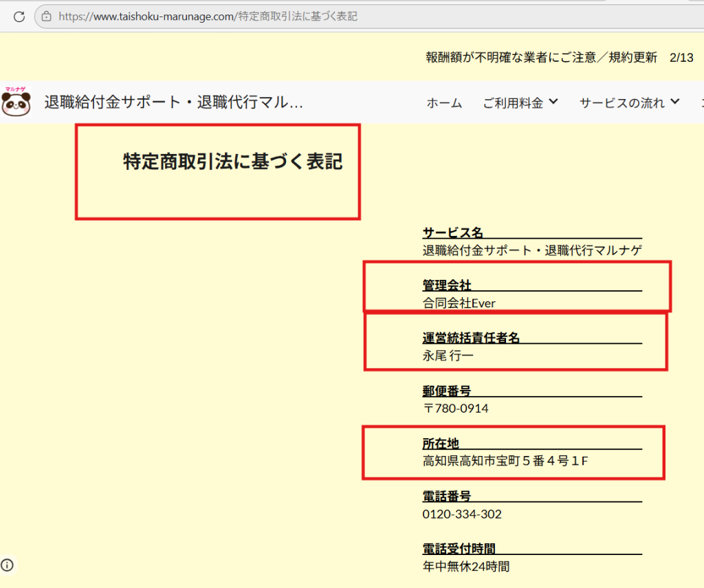This screenshot has width=704, height=588.
Task: Click the panda Marunage logo
Action: (16, 102)
